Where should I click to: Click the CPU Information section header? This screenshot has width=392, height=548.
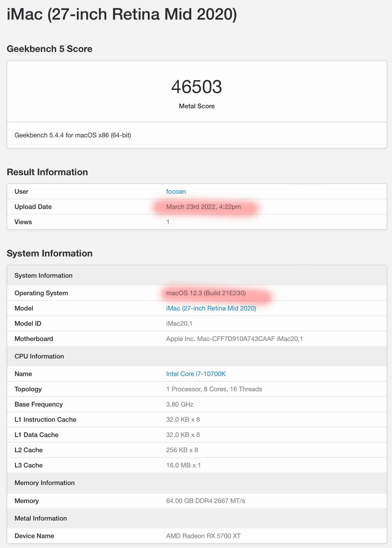tap(39, 356)
